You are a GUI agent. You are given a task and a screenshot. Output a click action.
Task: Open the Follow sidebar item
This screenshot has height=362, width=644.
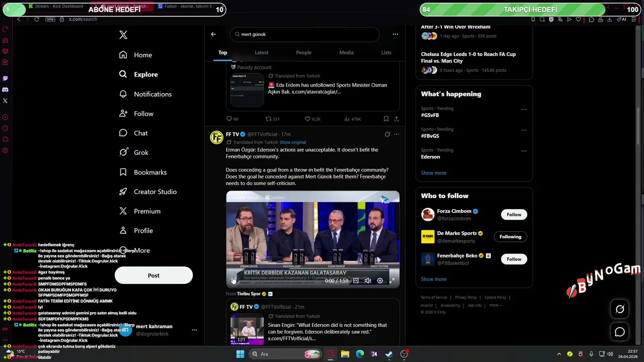[x=137, y=114]
